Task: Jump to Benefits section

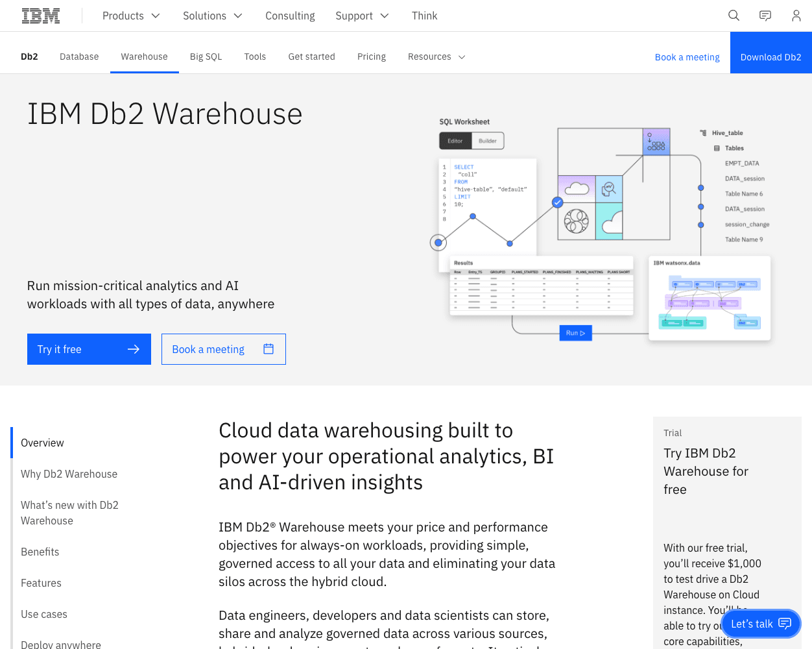Action: pyautogui.click(x=40, y=552)
